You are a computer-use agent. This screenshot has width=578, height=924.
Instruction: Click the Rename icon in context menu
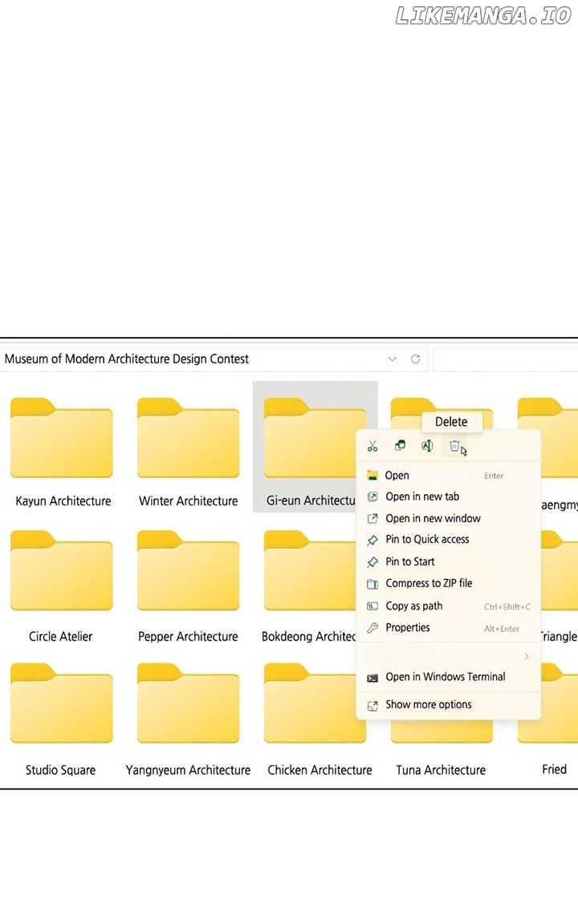pyautogui.click(x=427, y=446)
